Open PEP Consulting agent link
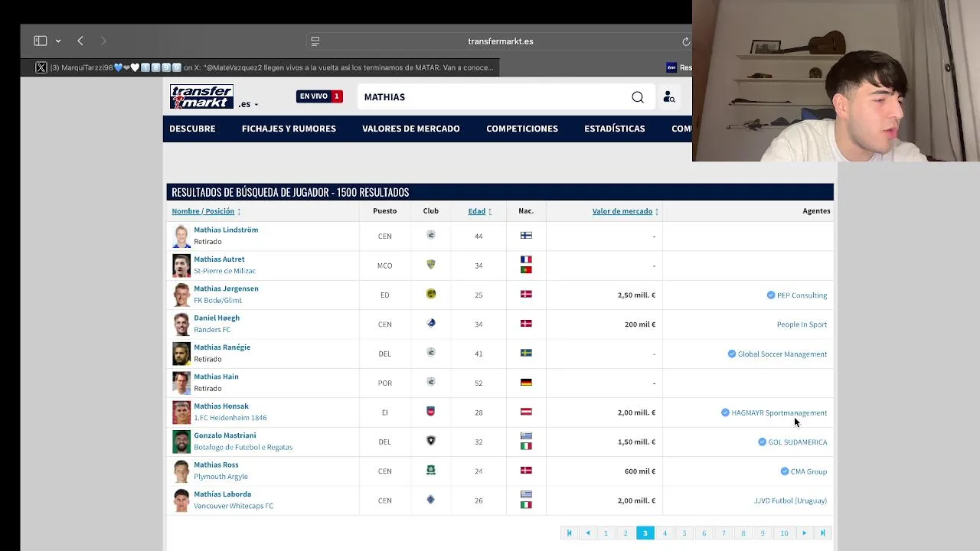Image resolution: width=980 pixels, height=551 pixels. 802,295
